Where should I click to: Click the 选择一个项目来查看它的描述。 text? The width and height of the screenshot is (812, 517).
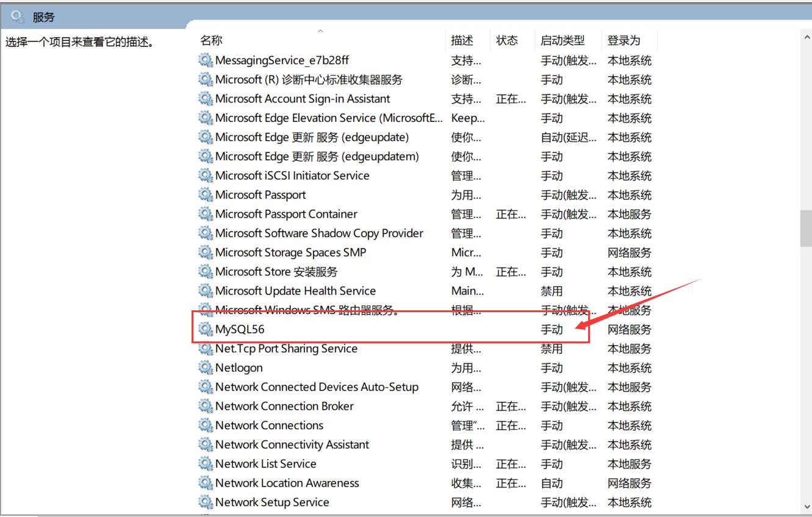[79, 42]
